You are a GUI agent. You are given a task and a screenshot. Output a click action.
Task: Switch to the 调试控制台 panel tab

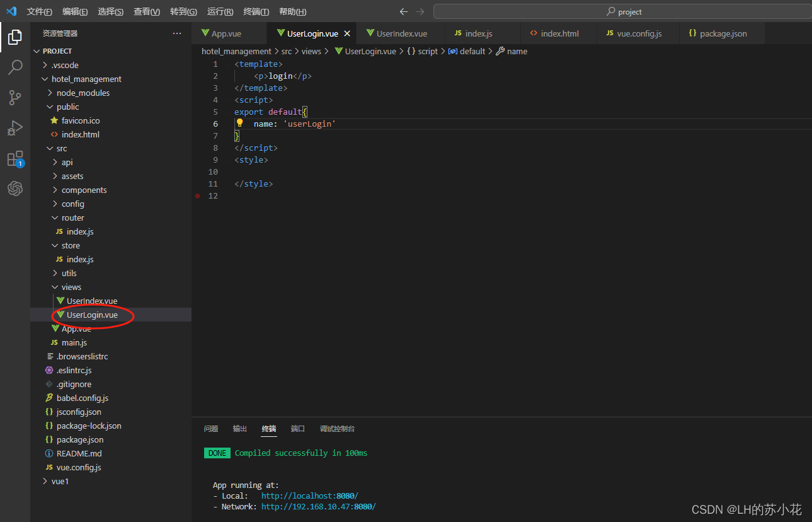(337, 429)
